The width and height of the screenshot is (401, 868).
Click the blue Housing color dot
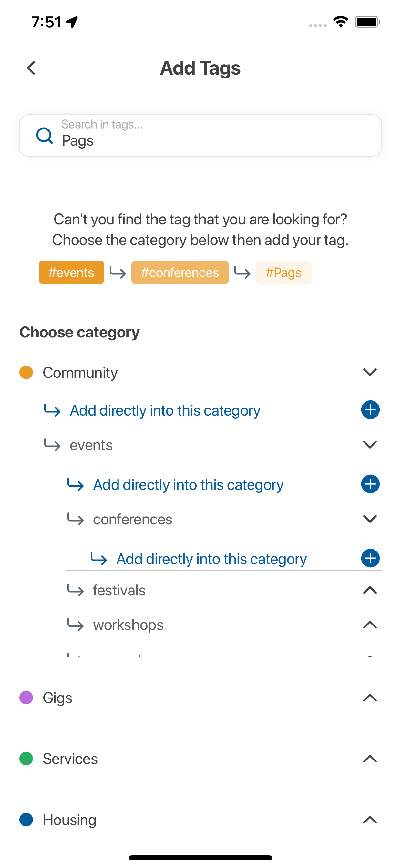(x=26, y=820)
